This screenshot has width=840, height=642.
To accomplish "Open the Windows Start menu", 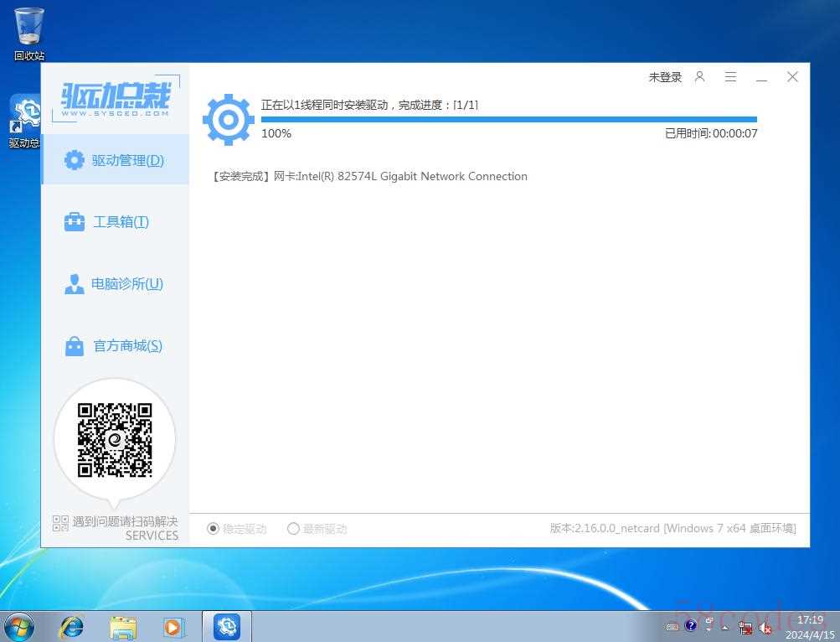I will (x=19, y=626).
